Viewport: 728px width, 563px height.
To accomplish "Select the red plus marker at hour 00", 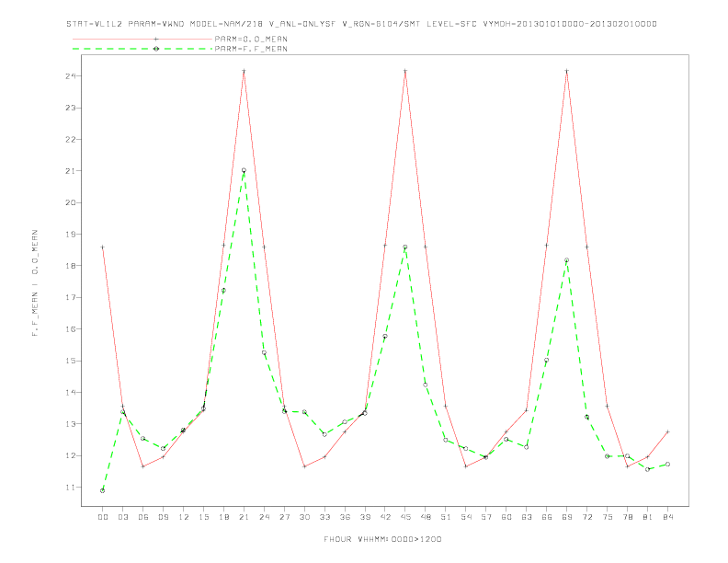I will point(103,247).
